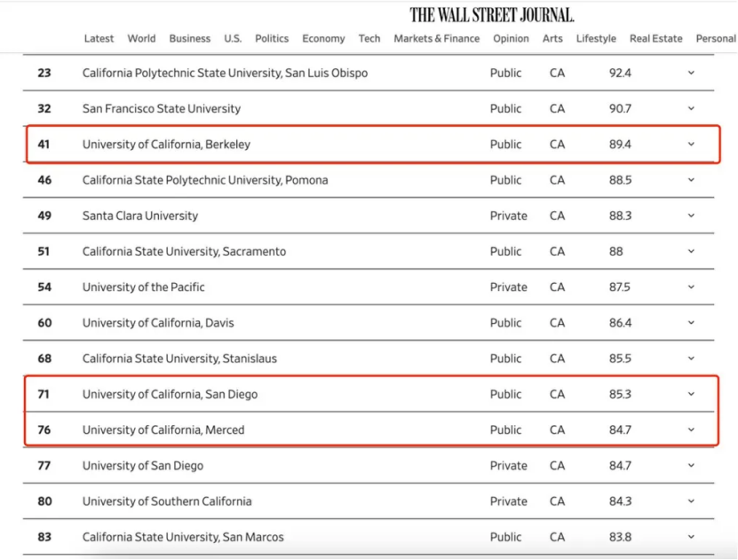Expand the San Francisco State University row
738x560 pixels.
(x=691, y=108)
